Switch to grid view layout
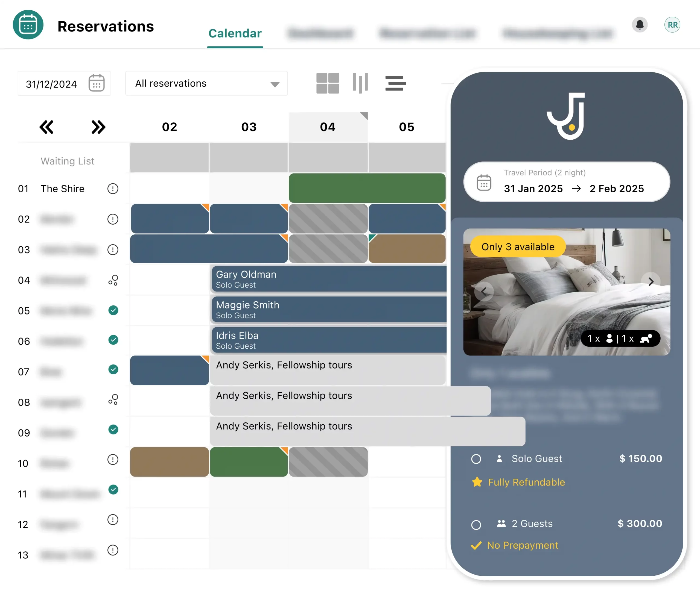This screenshot has height=591, width=700. point(328,83)
